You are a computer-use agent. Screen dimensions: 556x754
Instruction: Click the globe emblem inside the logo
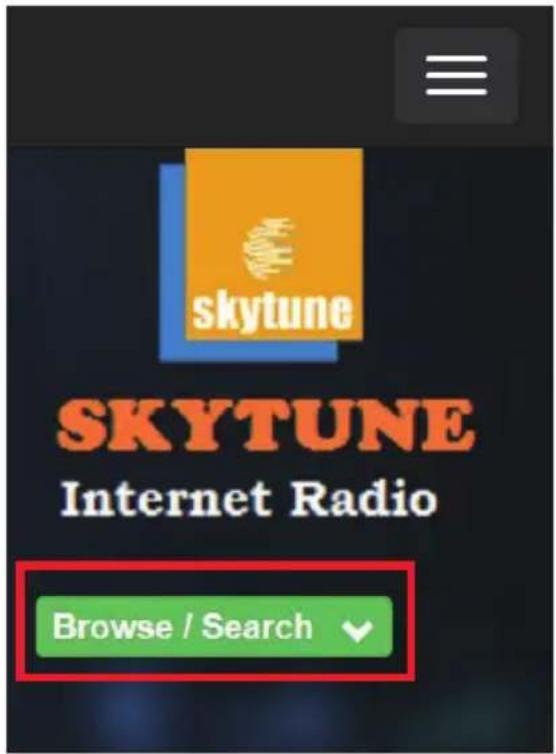269,249
